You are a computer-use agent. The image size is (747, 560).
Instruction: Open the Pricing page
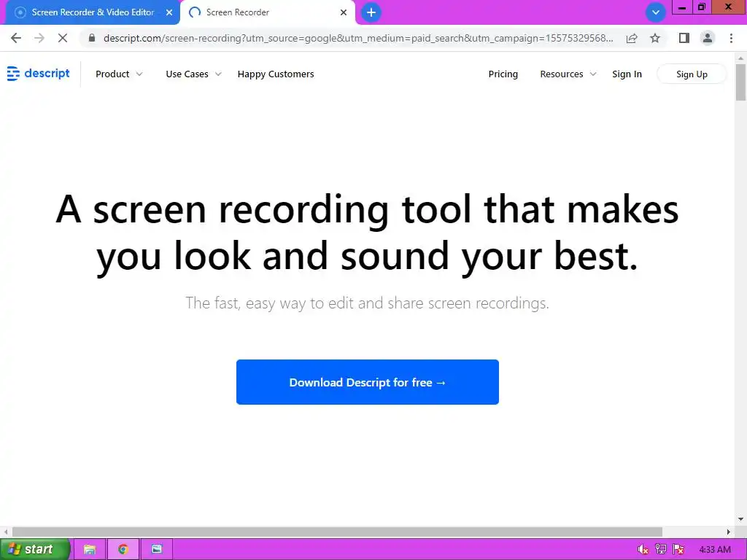tap(503, 74)
